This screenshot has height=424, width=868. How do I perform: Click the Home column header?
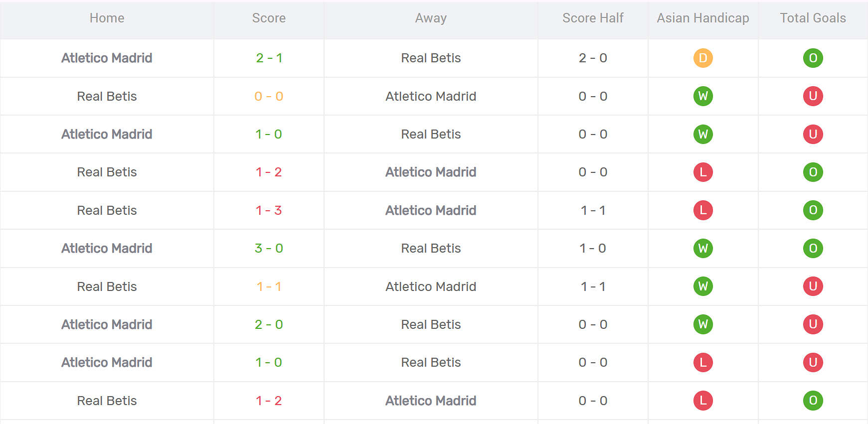[x=107, y=18]
